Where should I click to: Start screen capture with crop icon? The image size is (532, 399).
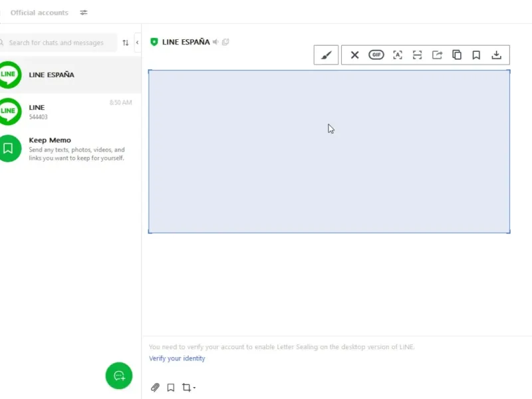point(186,387)
